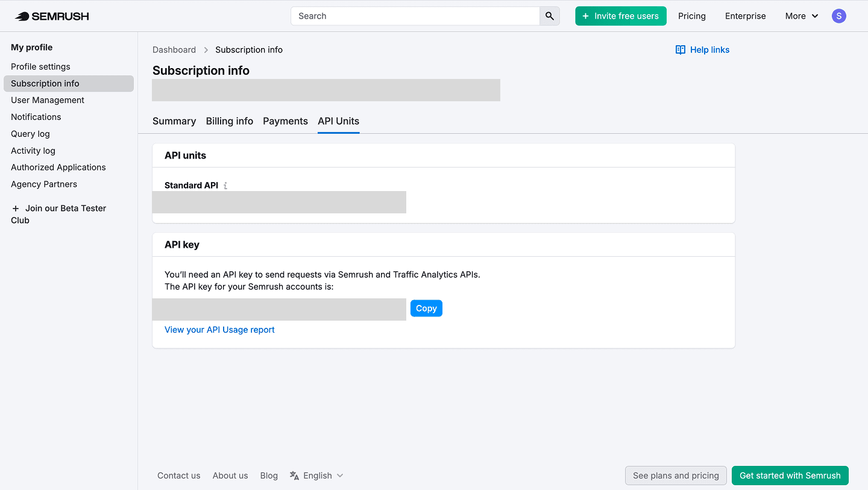Click the My profile sidebar heading
Screen dimensions: 868x490
[31, 48]
